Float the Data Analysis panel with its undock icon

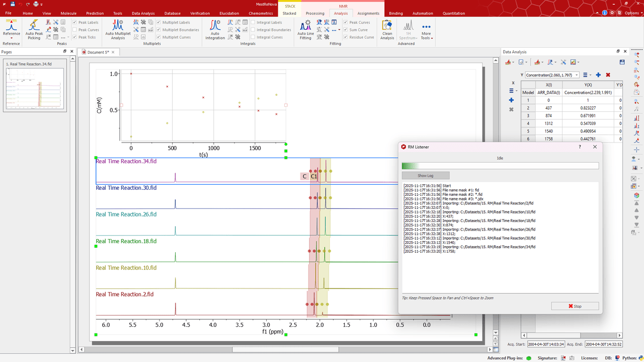(x=618, y=51)
